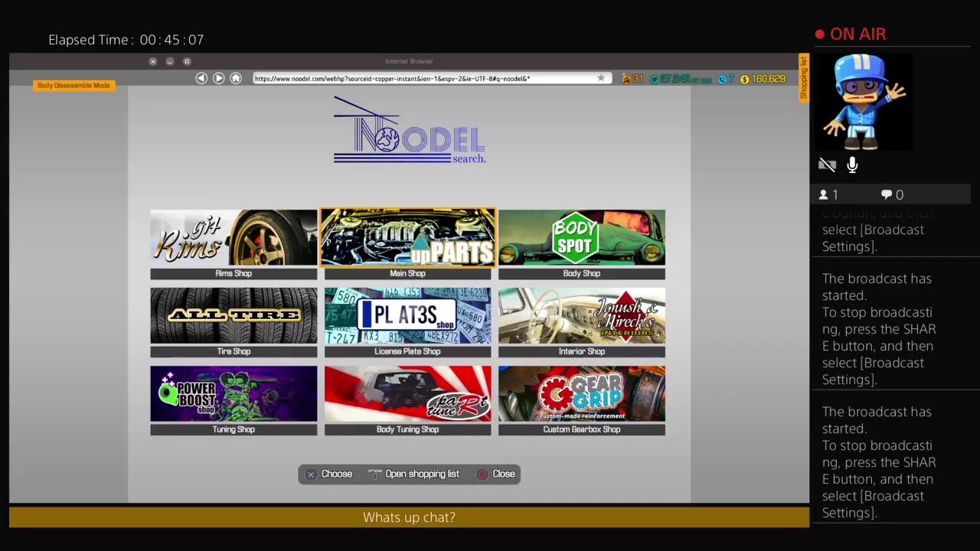Select the License Plate Shop label
Screen dimensions: 980x551
[x=408, y=351]
